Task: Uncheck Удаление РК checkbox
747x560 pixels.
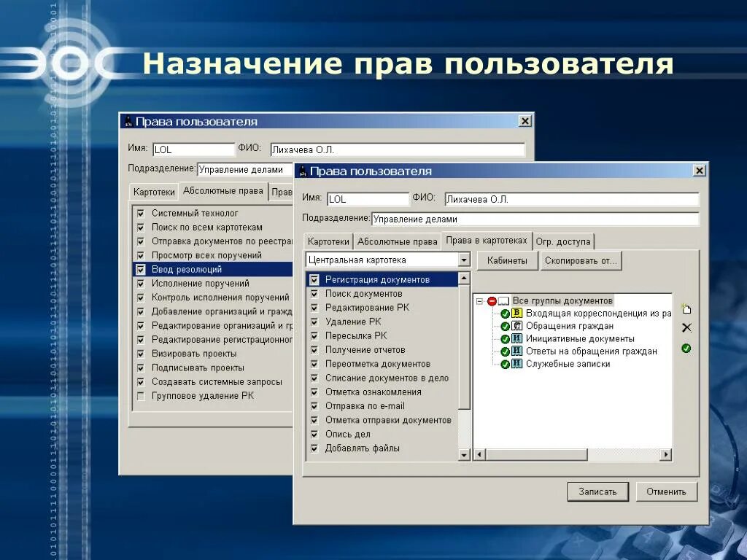Action: (314, 322)
